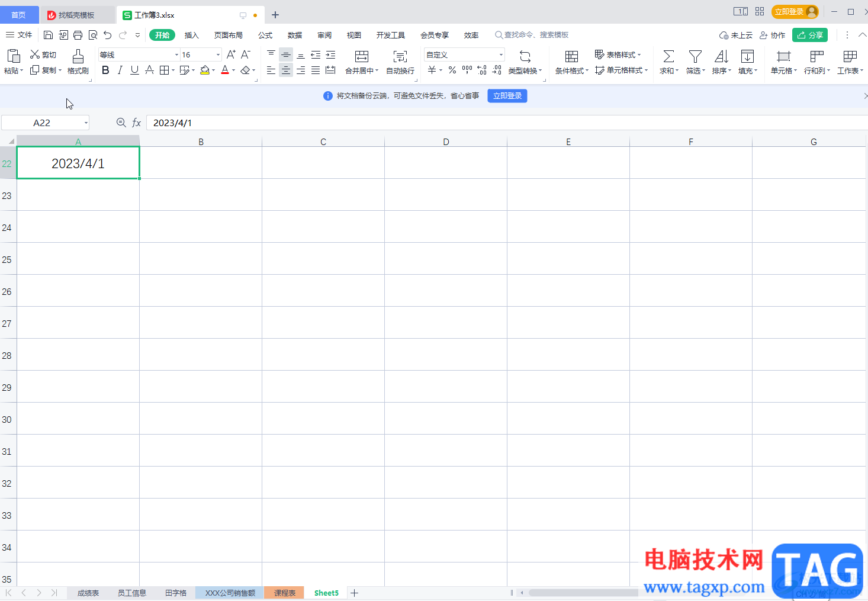Toggle Wrap Text (自动换行)

click(x=400, y=62)
